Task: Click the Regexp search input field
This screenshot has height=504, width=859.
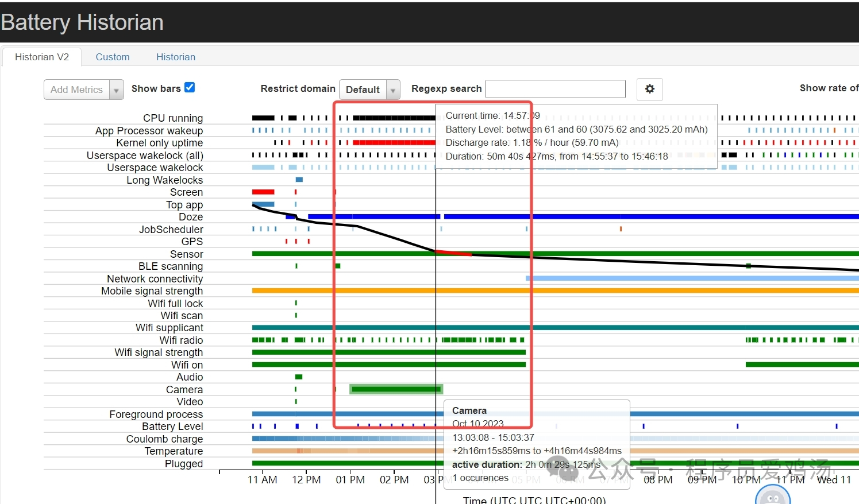Action: tap(556, 89)
